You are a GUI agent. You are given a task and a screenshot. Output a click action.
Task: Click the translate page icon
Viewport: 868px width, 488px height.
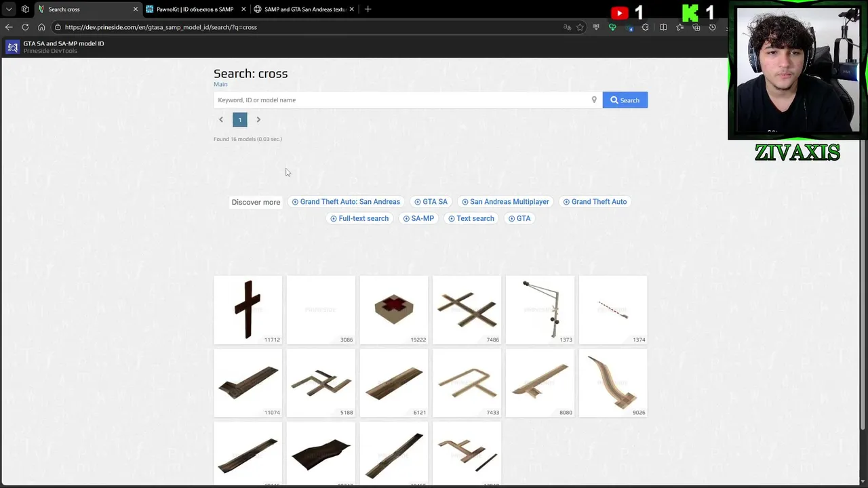click(x=567, y=27)
